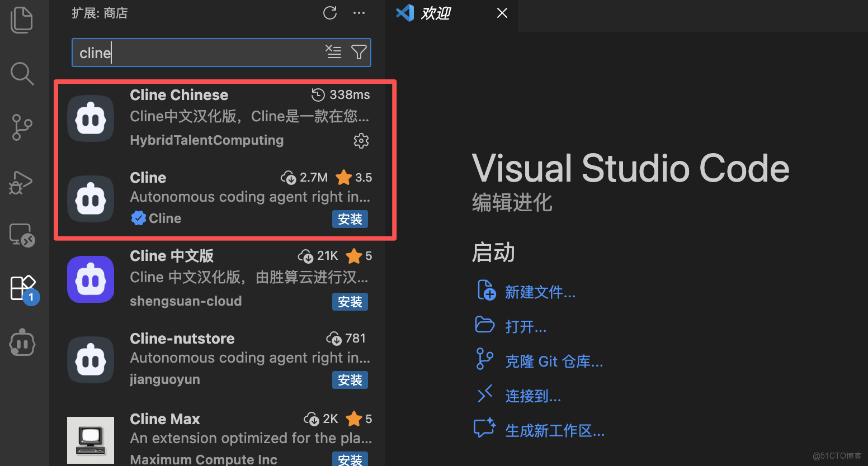Click the 5 star rating on Cline Max
The width and height of the screenshot is (868, 466).
tap(359, 419)
